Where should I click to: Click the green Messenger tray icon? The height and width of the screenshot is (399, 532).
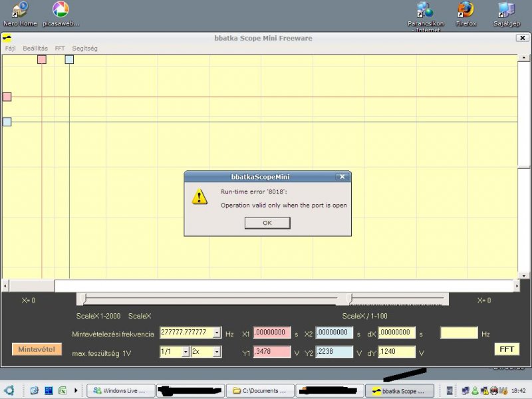coord(475,391)
